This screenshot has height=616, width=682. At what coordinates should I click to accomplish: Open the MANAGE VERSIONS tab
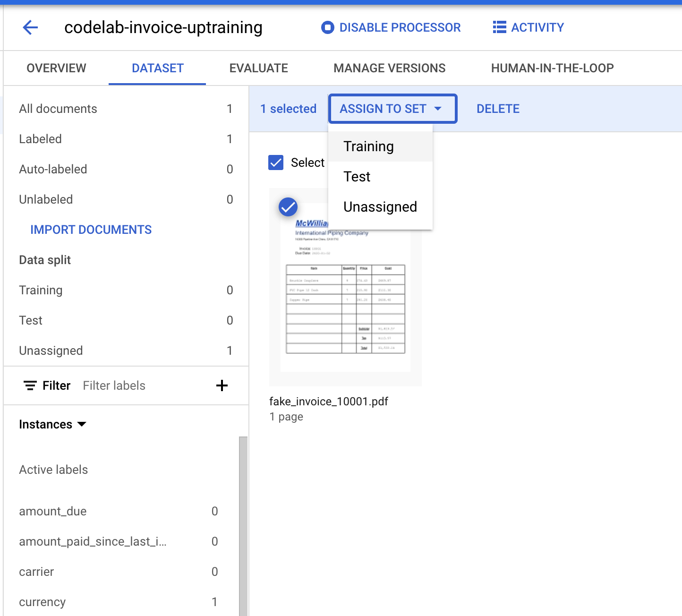(x=389, y=68)
